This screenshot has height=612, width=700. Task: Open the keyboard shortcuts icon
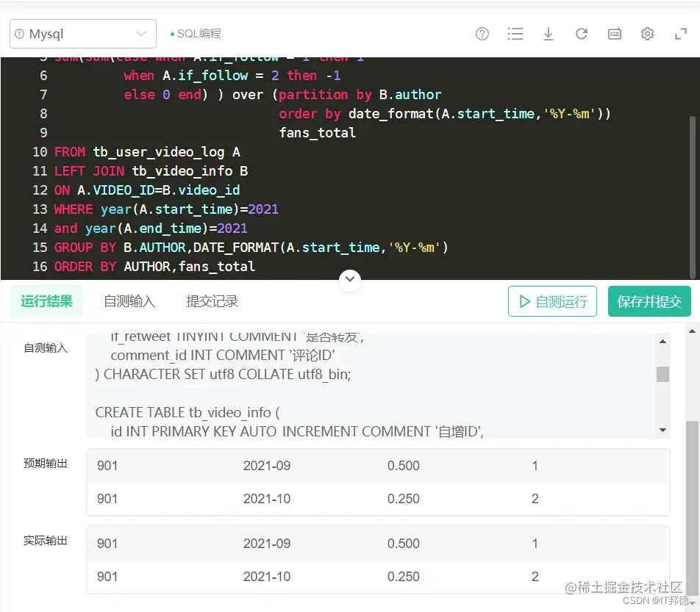point(614,34)
